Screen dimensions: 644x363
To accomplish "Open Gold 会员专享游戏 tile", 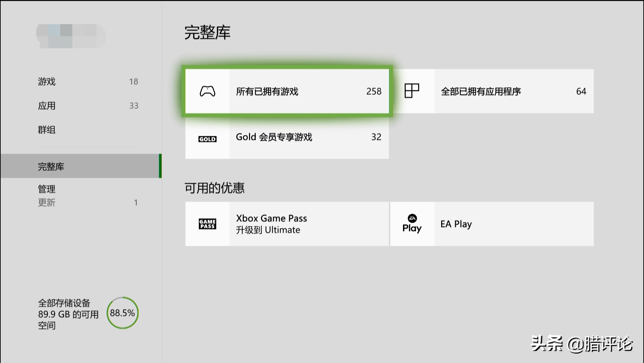I will pyautogui.click(x=287, y=137).
